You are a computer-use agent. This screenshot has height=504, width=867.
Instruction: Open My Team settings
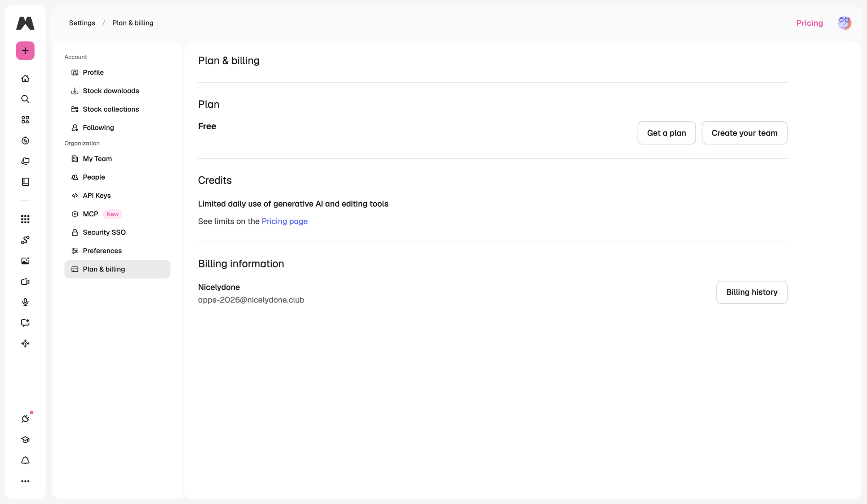coord(117,159)
